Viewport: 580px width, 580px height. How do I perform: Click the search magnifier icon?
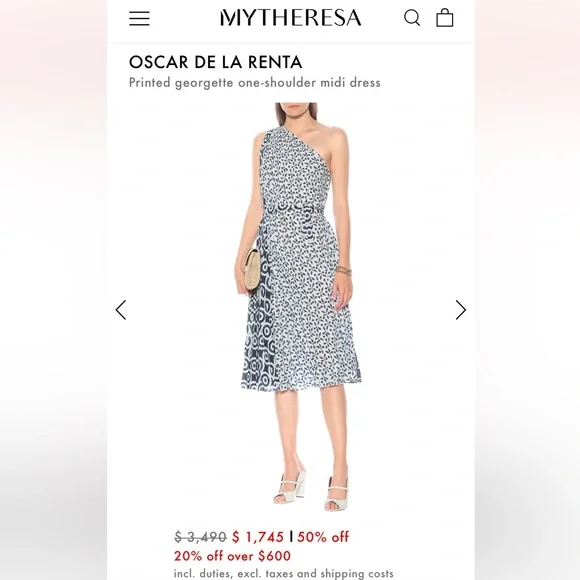(x=412, y=18)
